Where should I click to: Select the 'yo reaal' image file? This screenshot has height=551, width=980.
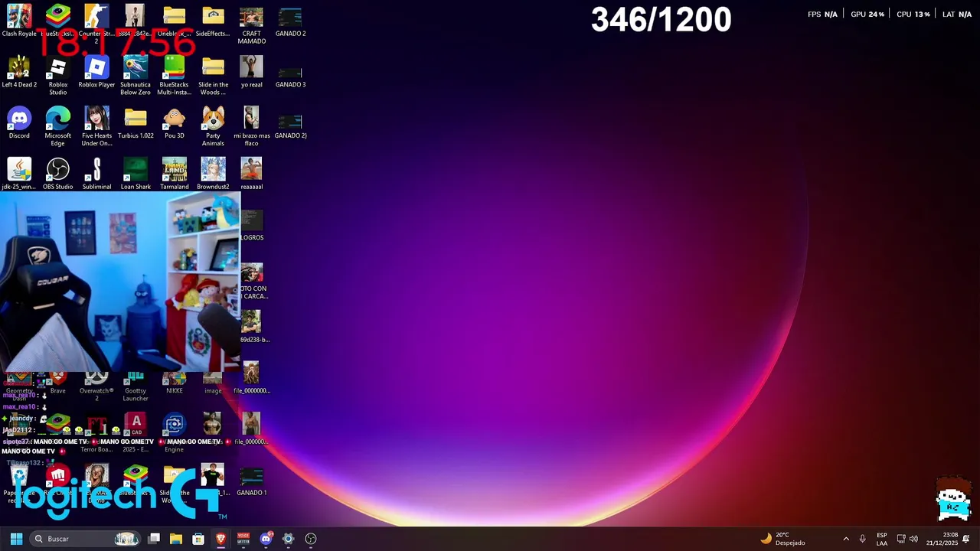(x=251, y=72)
